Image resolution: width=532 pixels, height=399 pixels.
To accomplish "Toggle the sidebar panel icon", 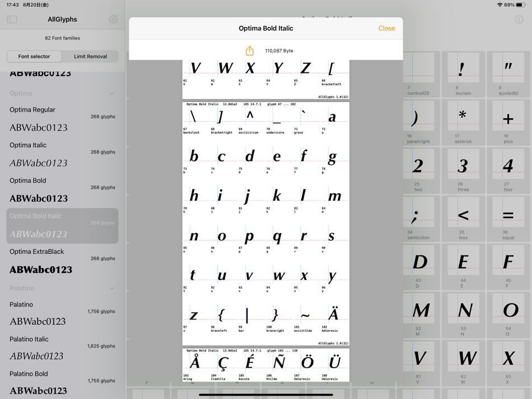I will coord(12,20).
